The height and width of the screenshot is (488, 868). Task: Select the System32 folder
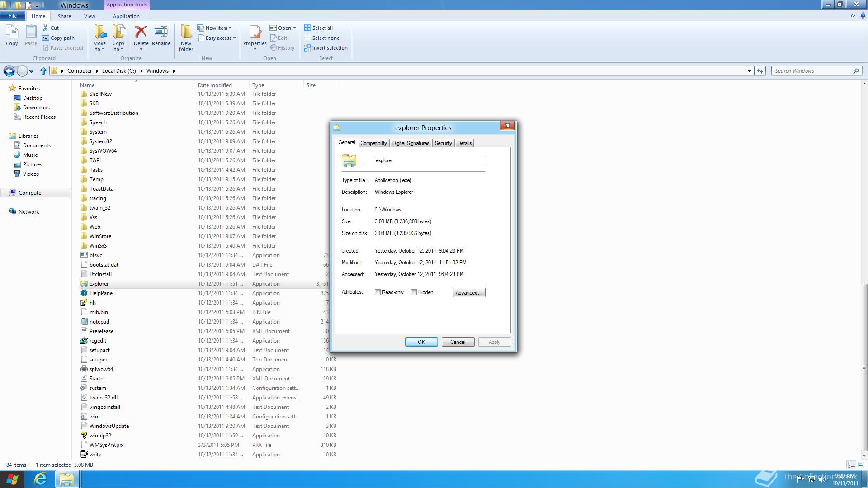click(x=100, y=141)
